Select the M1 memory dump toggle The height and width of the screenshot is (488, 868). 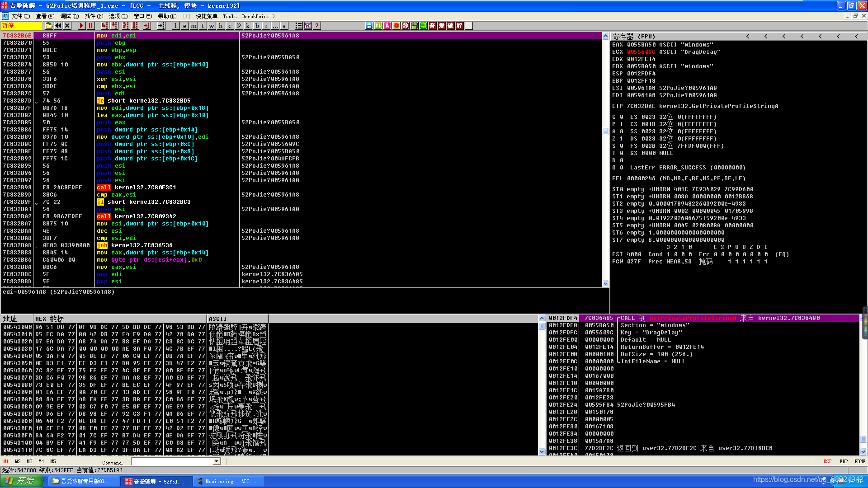click(x=6, y=461)
